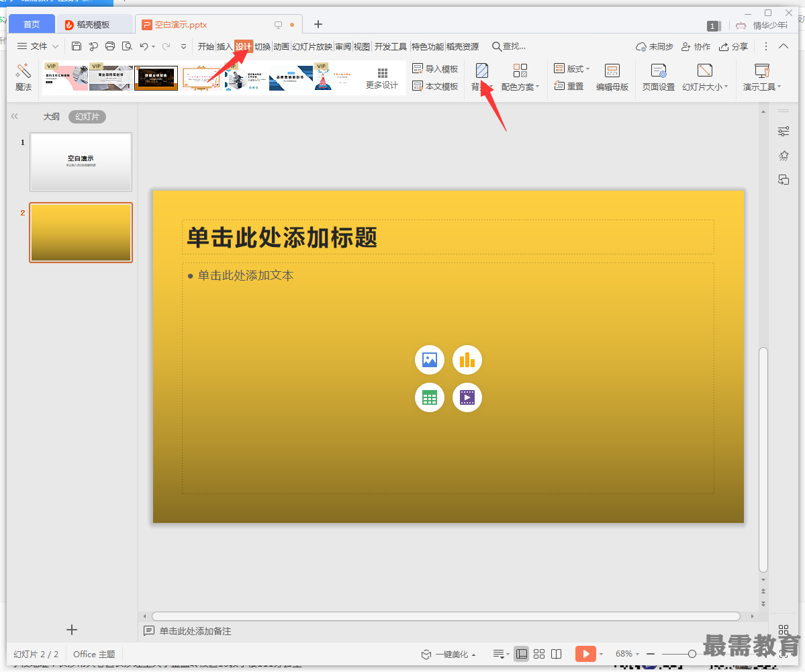Switch to 切换 transitions tab
Screen dimensions: 805x672
(263, 47)
